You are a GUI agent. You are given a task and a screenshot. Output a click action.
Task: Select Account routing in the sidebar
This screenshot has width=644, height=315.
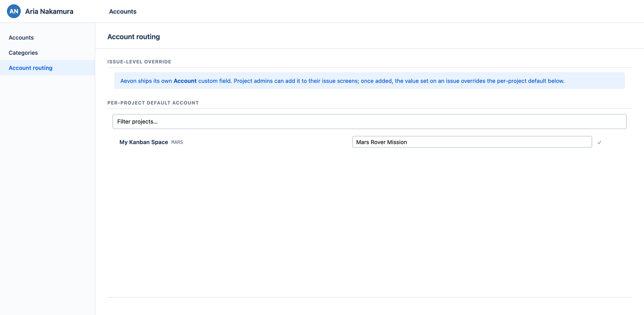[47, 68]
